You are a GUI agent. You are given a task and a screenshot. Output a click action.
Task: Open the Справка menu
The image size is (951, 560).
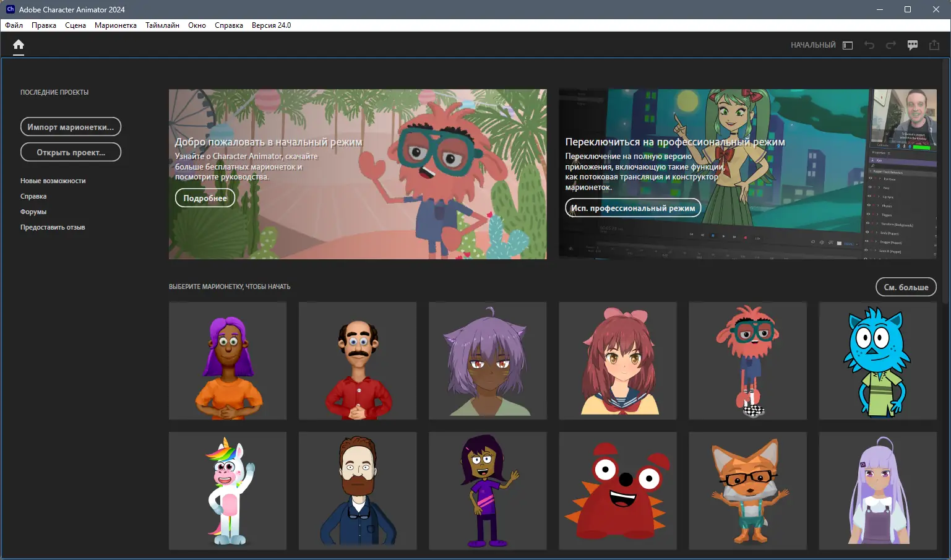point(229,25)
